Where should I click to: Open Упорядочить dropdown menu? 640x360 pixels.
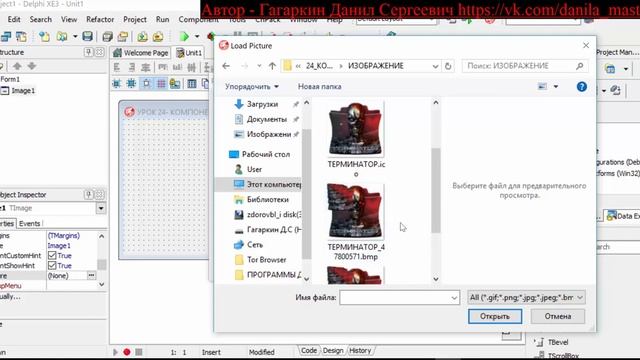tap(252, 87)
